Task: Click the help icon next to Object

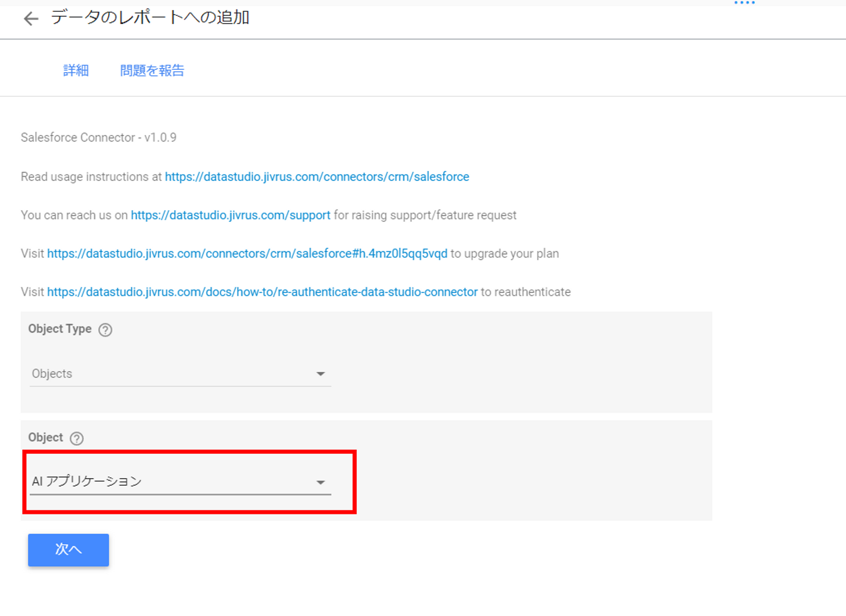Action: (77, 439)
